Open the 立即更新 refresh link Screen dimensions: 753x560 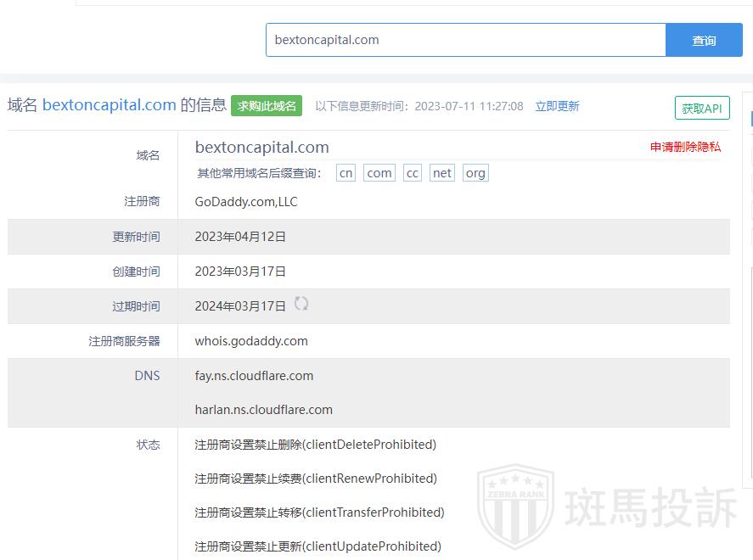[557, 106]
